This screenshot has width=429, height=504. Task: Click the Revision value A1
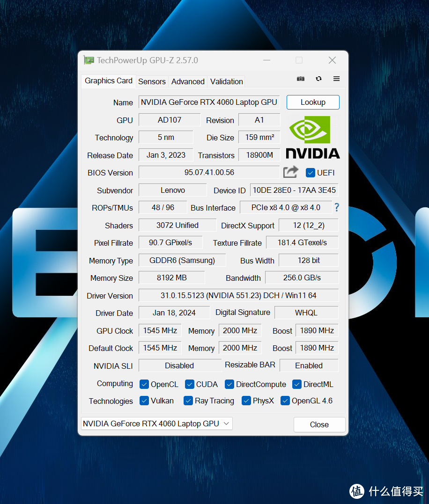point(259,120)
